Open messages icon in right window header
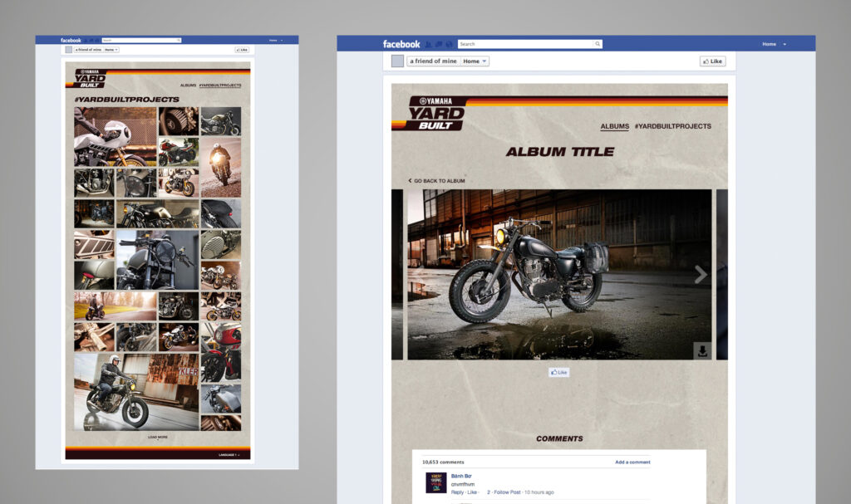 [439, 44]
